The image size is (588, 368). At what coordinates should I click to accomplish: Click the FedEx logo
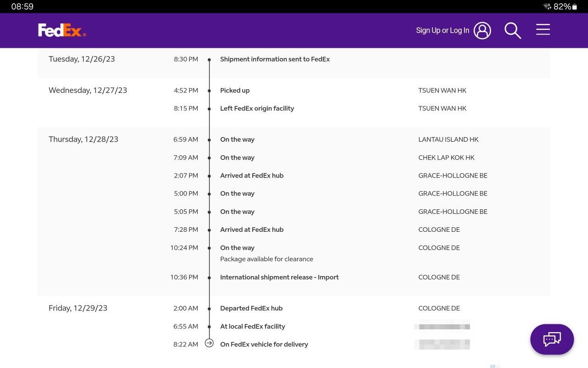tap(62, 30)
